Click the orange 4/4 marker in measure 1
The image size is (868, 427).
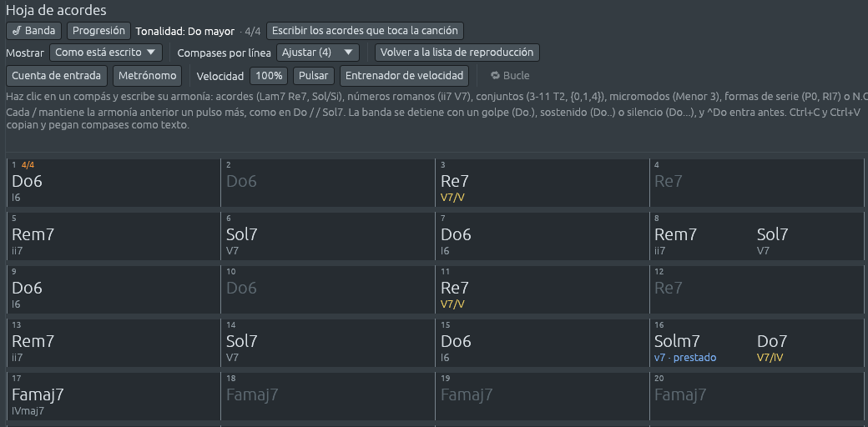[28, 165]
